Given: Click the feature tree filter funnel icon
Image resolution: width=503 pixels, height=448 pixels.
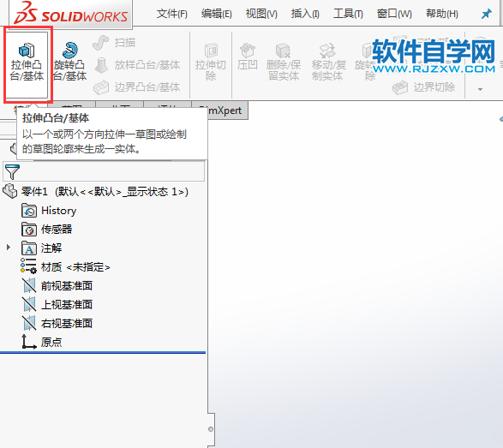Looking at the screenshot, I should pyautogui.click(x=12, y=171).
